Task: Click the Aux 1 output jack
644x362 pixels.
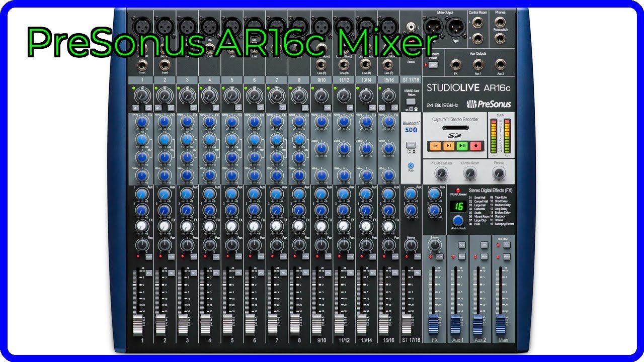Action: coord(478,64)
